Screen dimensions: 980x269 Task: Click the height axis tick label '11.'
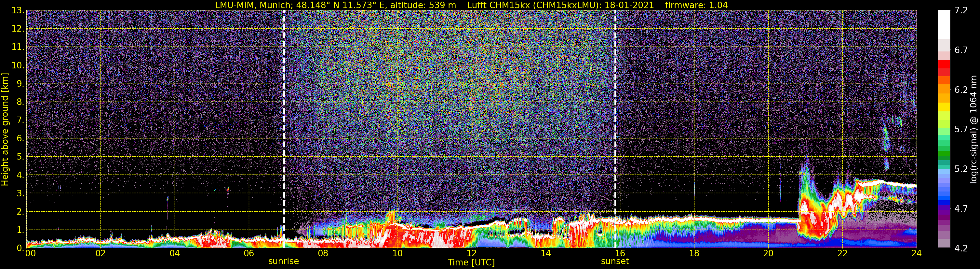click(18, 47)
